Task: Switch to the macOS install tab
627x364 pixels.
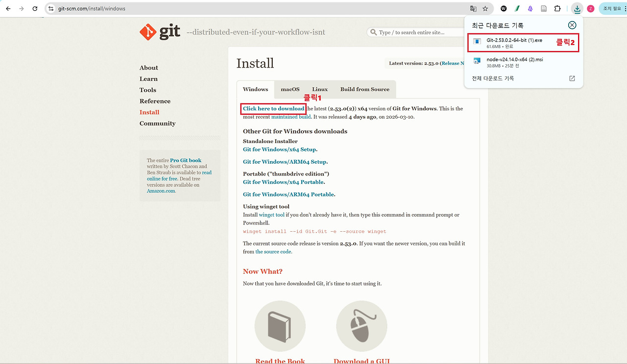Action: coord(290,90)
